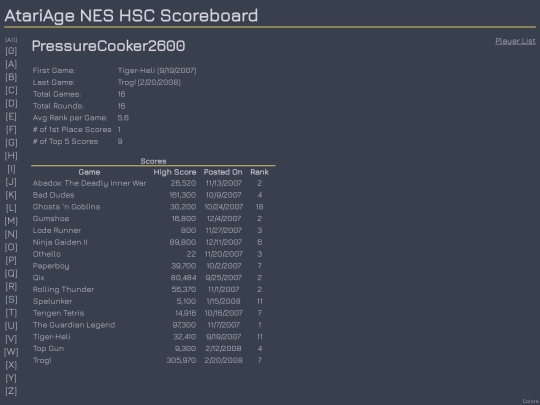This screenshot has height=405, width=540.
Task: Select the 97,300 Guardian Legend score
Action: click(x=184, y=325)
